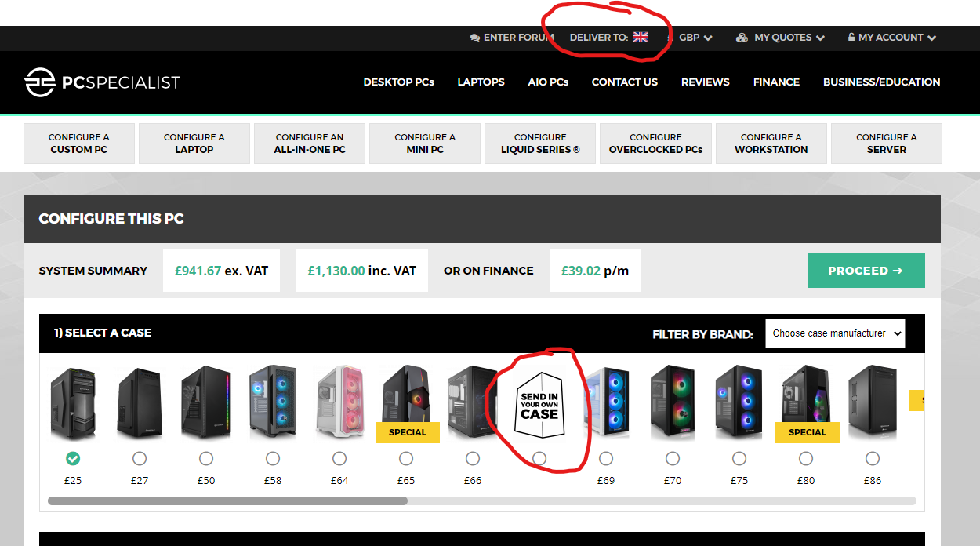
Task: Open Configure Liquid Series
Action: pyautogui.click(x=540, y=144)
